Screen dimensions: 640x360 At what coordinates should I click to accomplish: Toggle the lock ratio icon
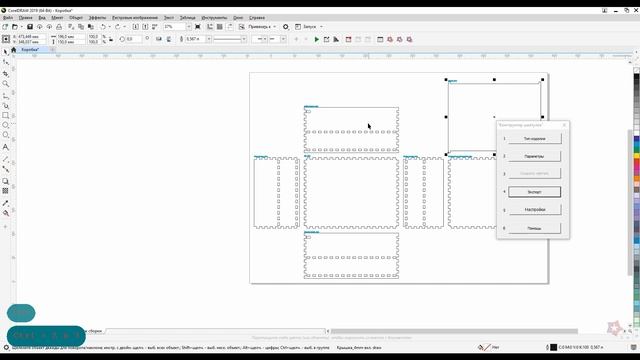click(x=111, y=39)
